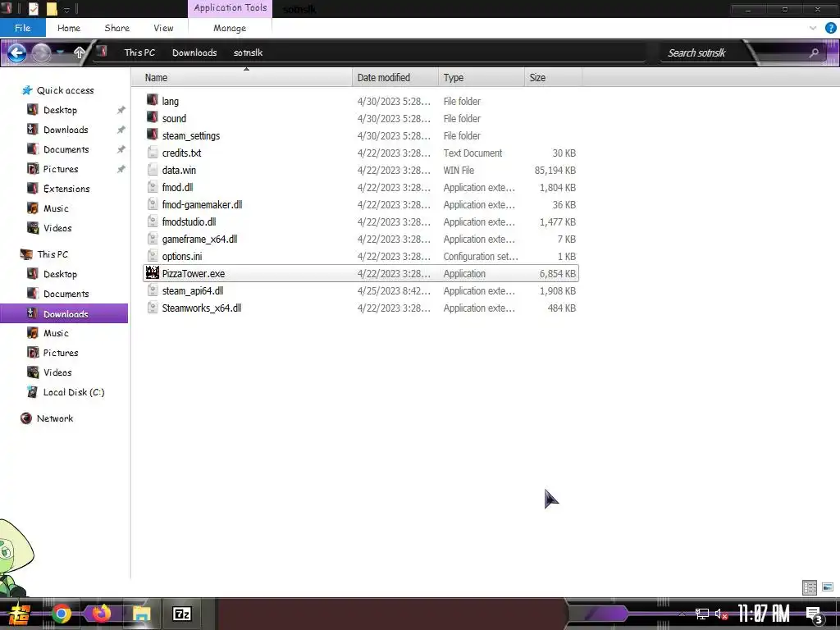Switch to details view layout button

pyautogui.click(x=810, y=587)
